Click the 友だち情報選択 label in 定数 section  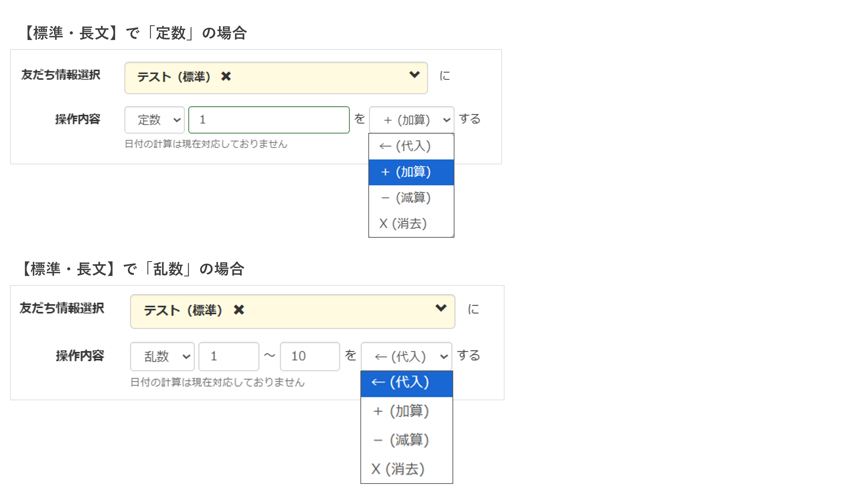click(x=60, y=74)
